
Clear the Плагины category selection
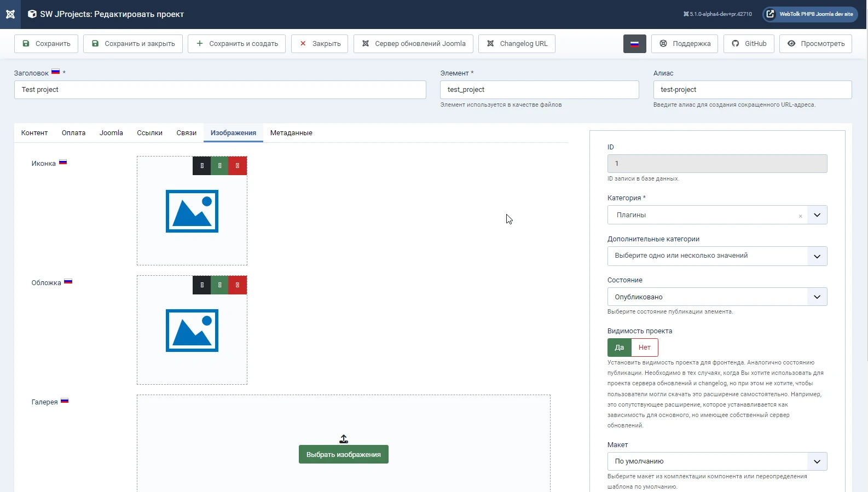800,216
